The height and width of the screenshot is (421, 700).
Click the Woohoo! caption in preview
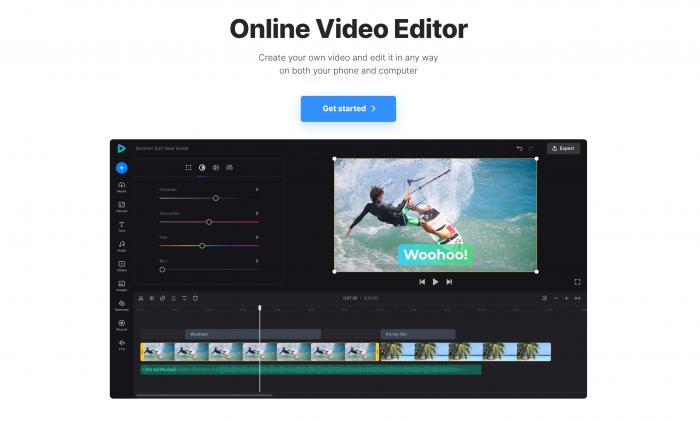pos(435,254)
